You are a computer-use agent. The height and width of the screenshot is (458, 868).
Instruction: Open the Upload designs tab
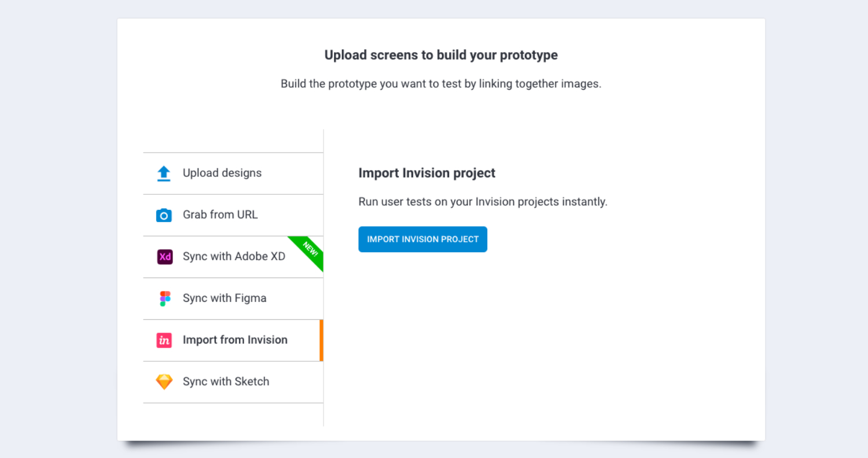tap(233, 173)
